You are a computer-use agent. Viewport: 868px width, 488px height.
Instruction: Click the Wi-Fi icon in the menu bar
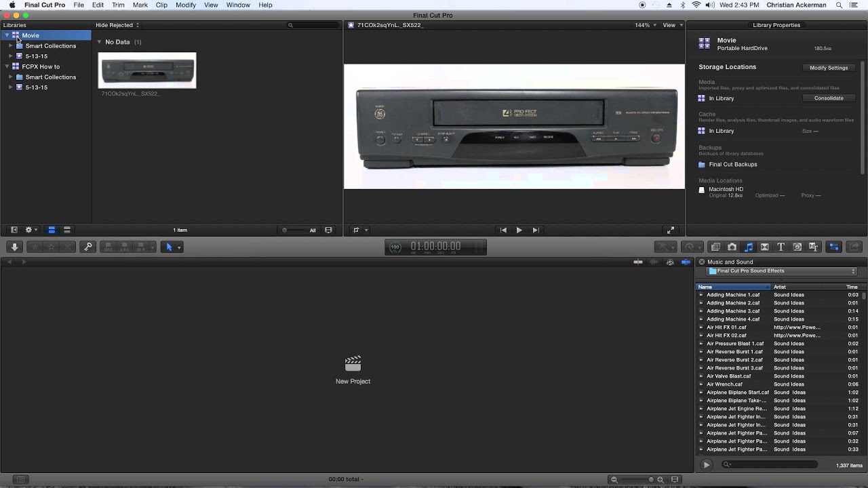pos(696,5)
